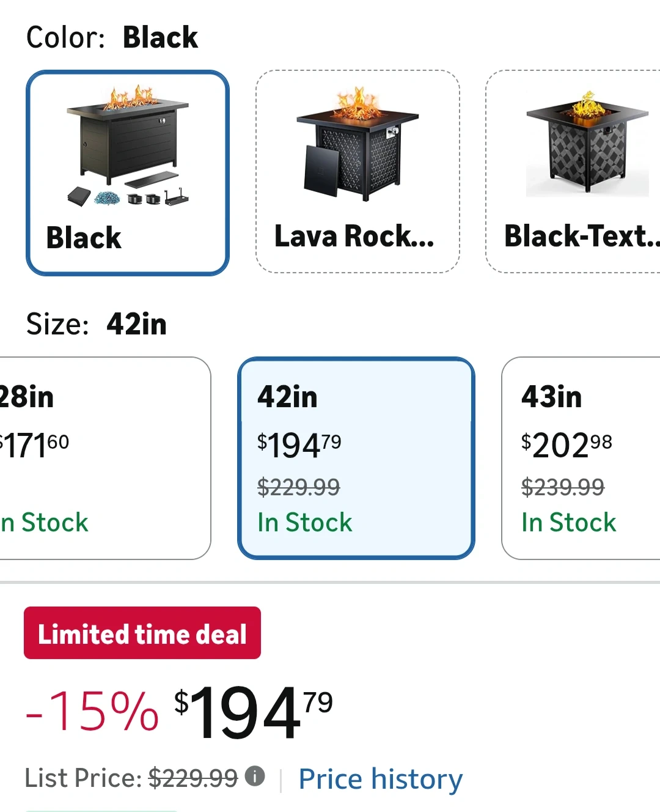Viewport: 660px width, 812px height.
Task: Click the 'Size: 42in' heading
Action: click(97, 324)
